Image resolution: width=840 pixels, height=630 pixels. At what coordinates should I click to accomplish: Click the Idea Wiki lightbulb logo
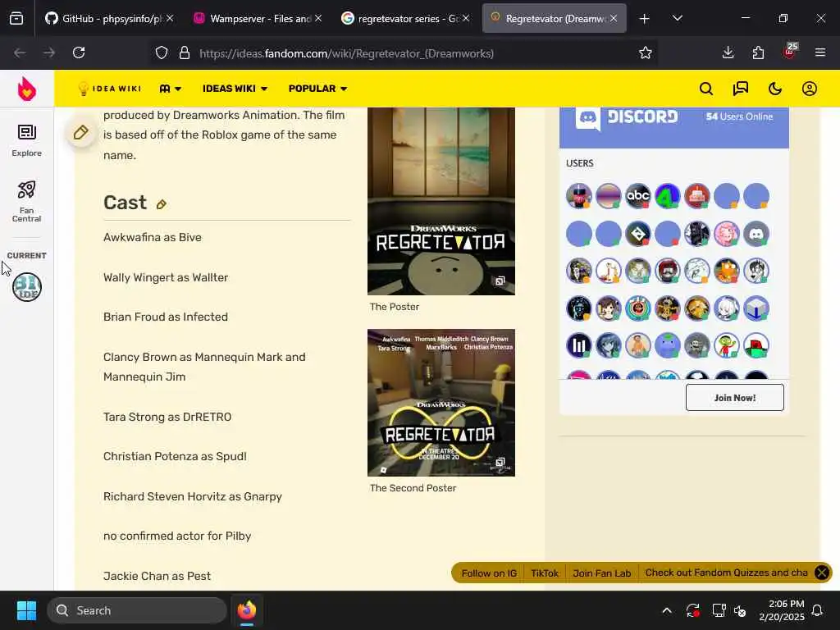pyautogui.click(x=109, y=89)
